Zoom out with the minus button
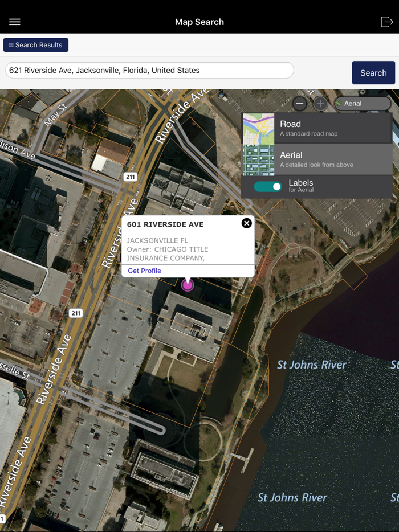 pyautogui.click(x=300, y=104)
